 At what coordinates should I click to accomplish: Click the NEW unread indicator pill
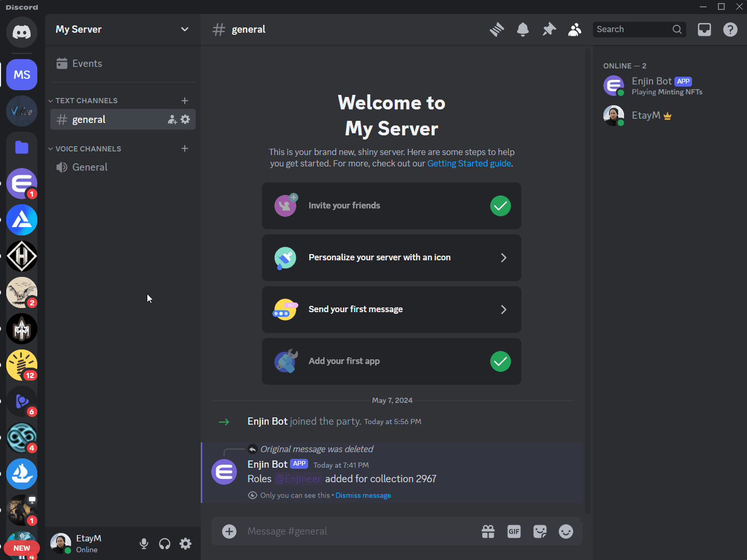22,548
